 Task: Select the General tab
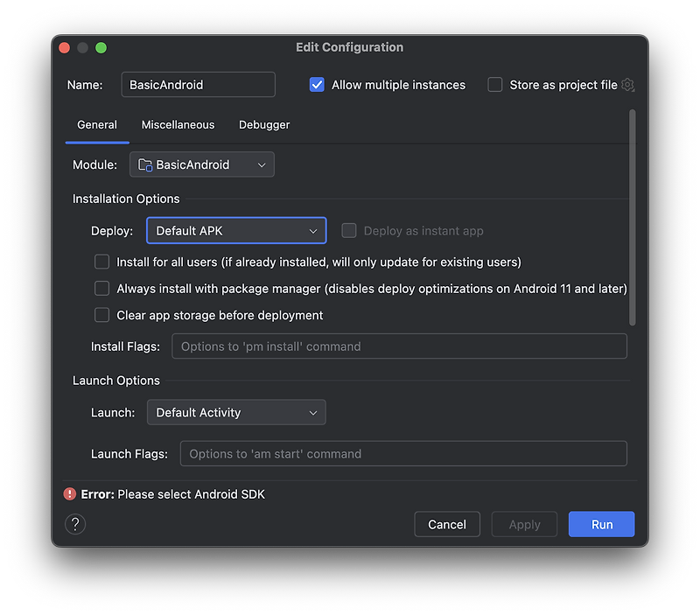[x=97, y=125]
